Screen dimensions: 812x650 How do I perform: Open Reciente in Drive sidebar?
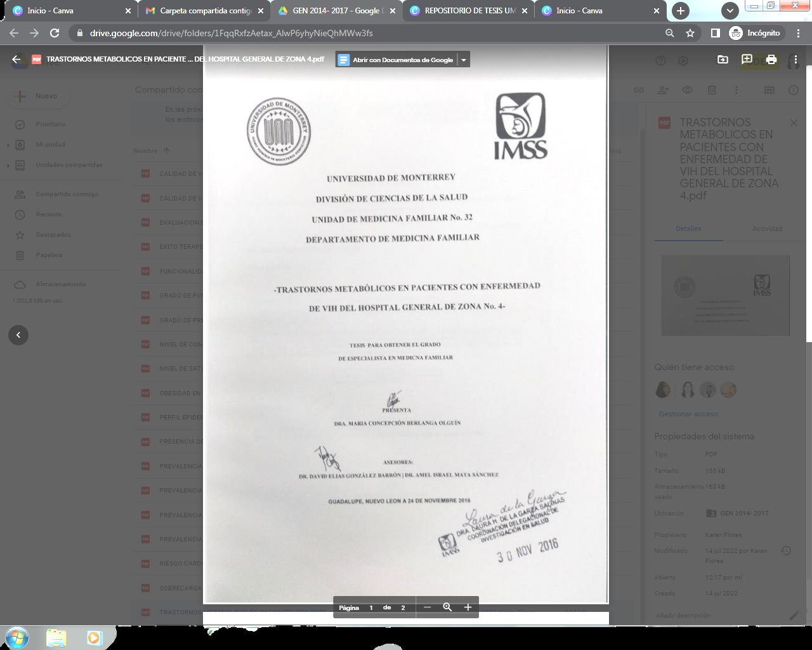(49, 215)
